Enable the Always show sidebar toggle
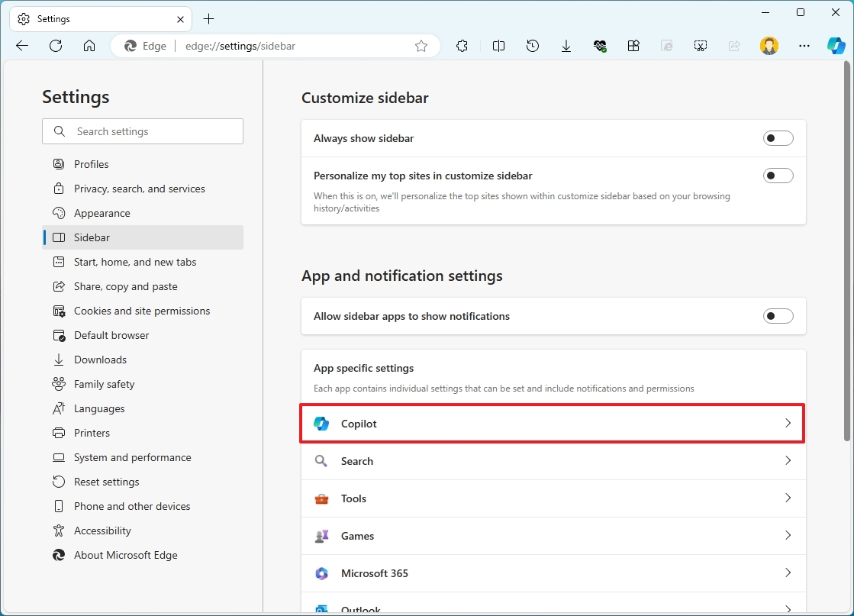The width and height of the screenshot is (854, 616). point(778,138)
